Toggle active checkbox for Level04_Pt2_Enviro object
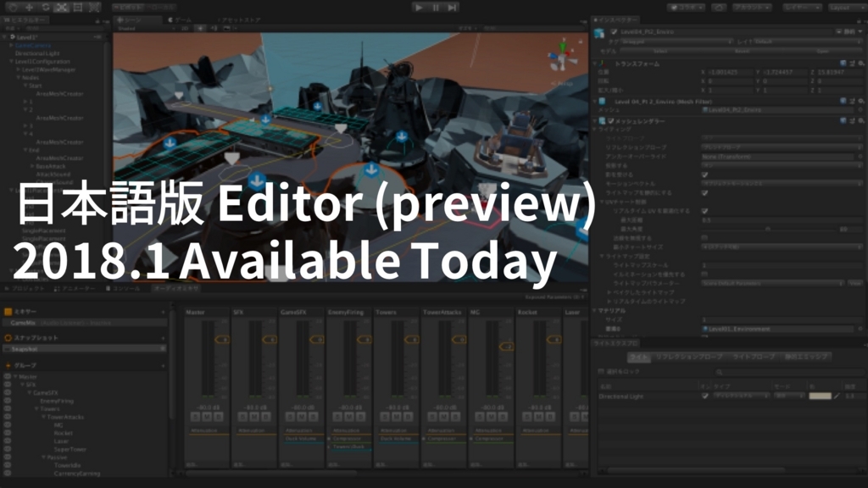Viewport: 868px width, 488px height. point(614,32)
